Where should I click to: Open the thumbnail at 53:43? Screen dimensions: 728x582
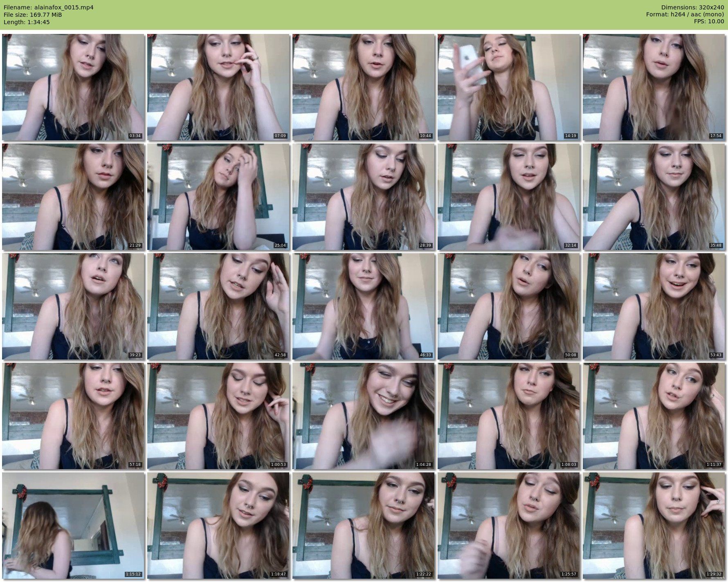click(x=654, y=306)
